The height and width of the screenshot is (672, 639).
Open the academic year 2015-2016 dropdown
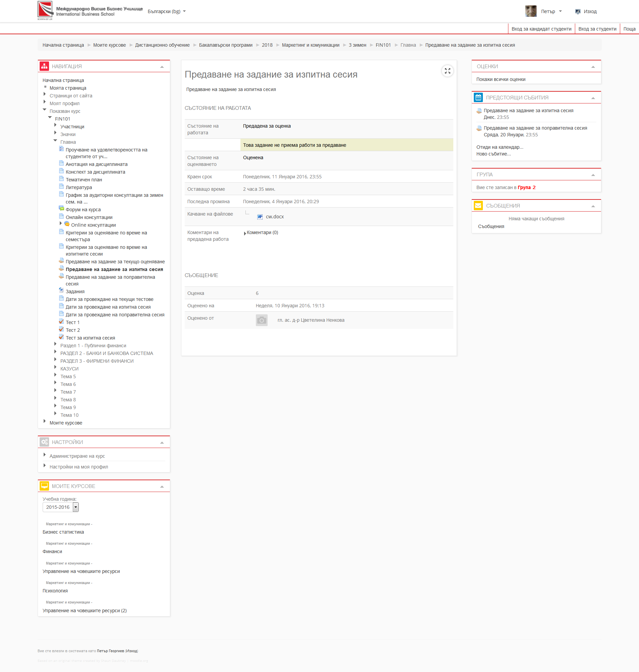pos(76,507)
